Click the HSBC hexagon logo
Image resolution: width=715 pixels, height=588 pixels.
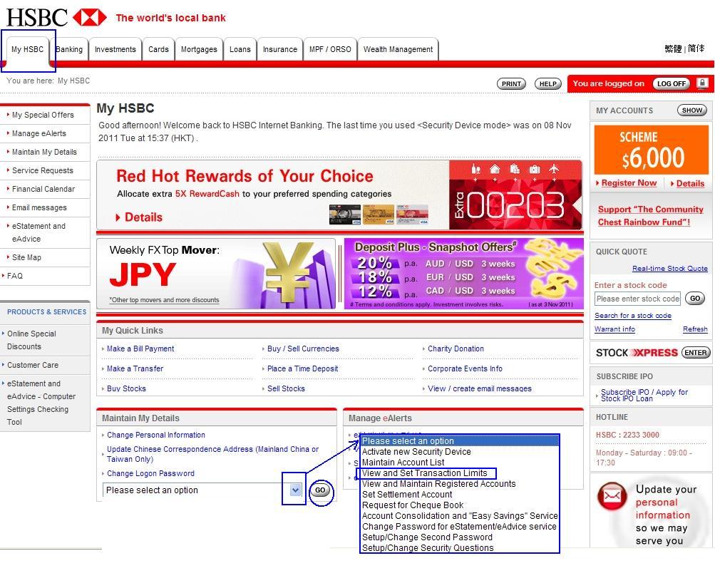pos(90,17)
